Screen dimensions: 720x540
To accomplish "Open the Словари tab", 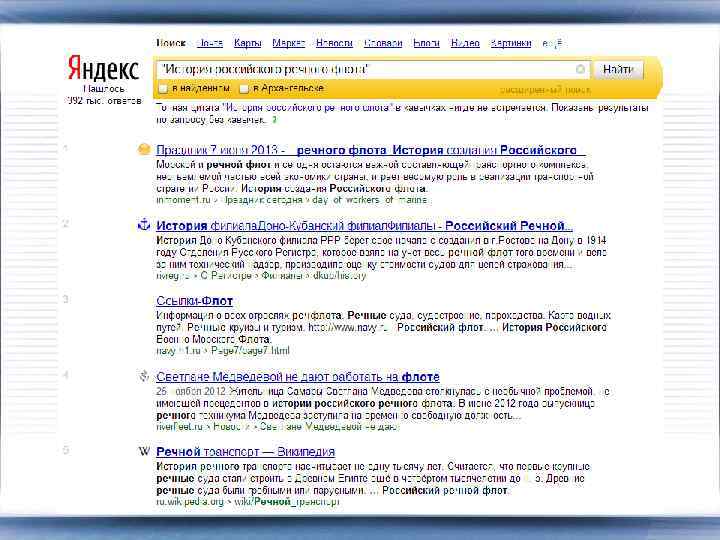I will (383, 43).
